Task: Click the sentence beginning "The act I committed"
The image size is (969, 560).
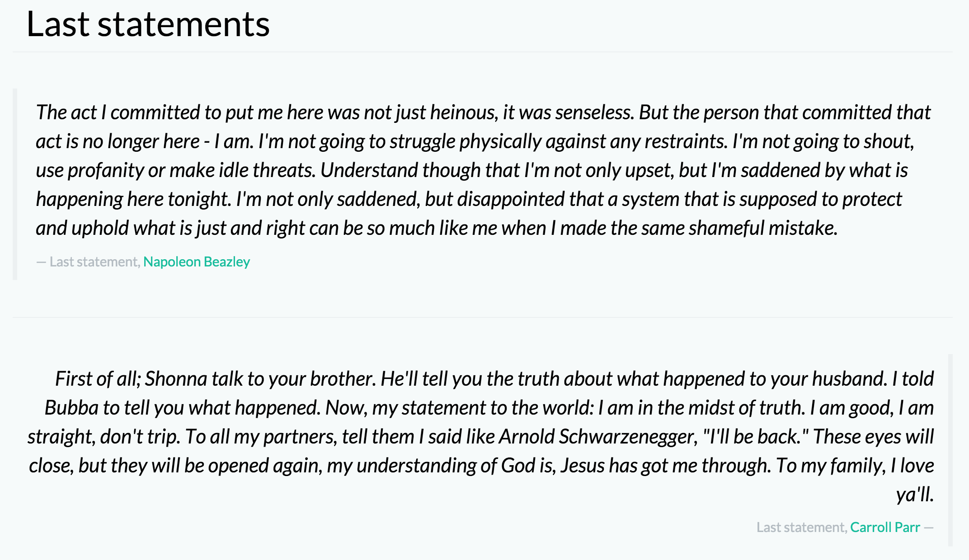Action: (x=335, y=112)
